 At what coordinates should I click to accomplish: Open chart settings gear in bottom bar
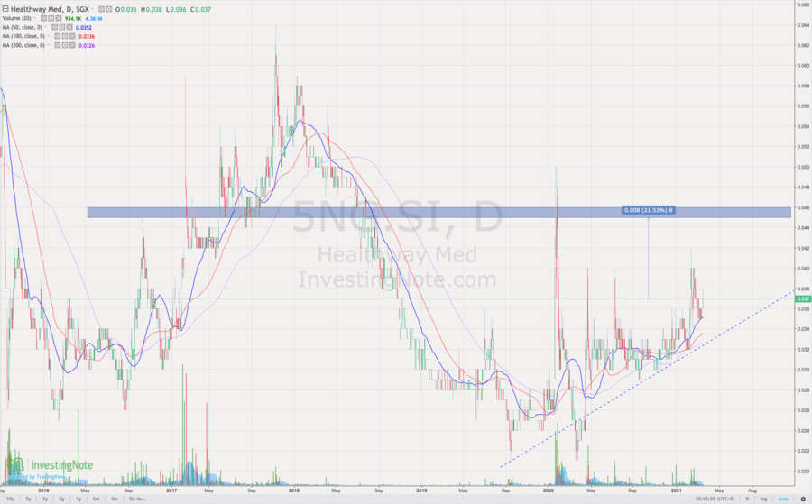pos(802,498)
